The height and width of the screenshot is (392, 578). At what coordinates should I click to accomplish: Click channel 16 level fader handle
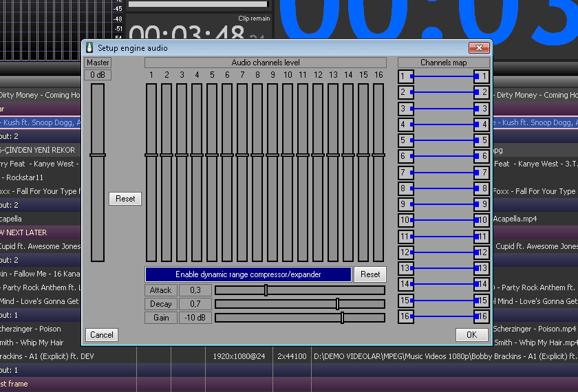click(378, 155)
